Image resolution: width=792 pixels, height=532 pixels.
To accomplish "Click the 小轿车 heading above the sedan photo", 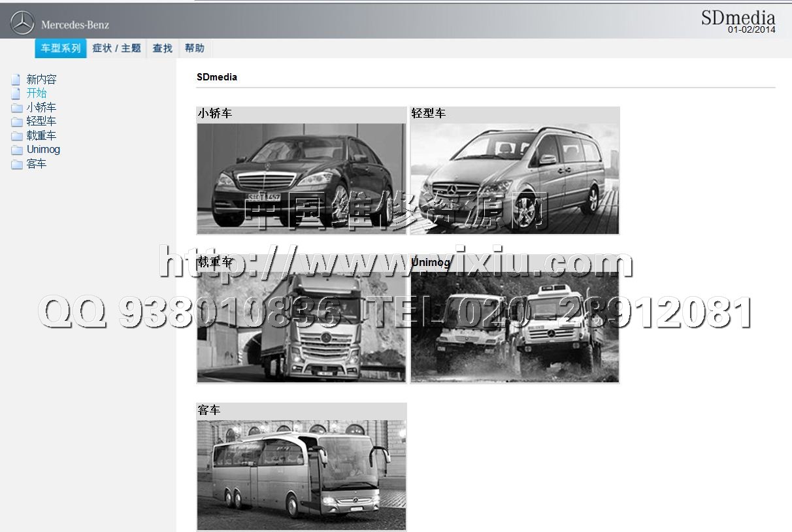I will pyautogui.click(x=215, y=114).
